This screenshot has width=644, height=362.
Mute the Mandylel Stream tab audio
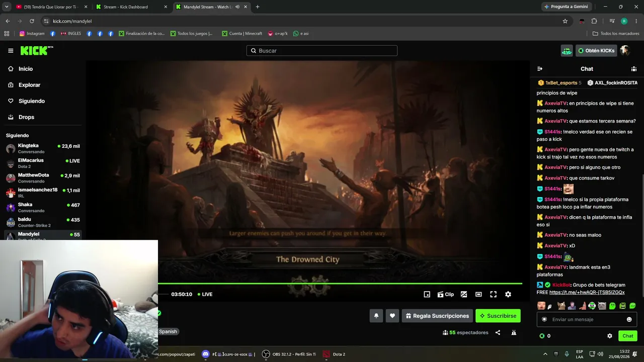(x=237, y=7)
